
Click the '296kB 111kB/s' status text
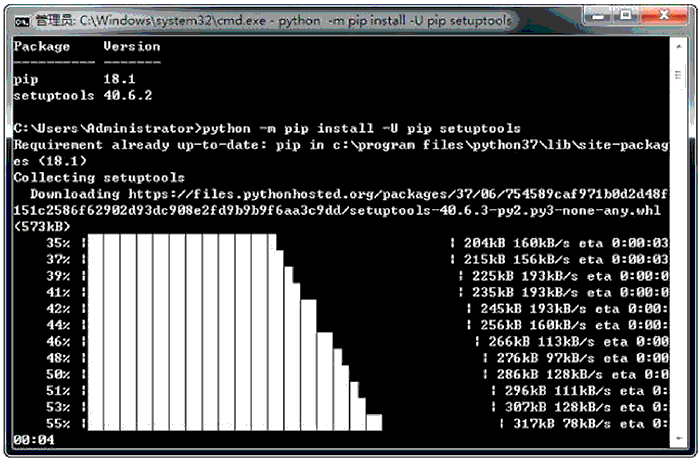pos(558,391)
